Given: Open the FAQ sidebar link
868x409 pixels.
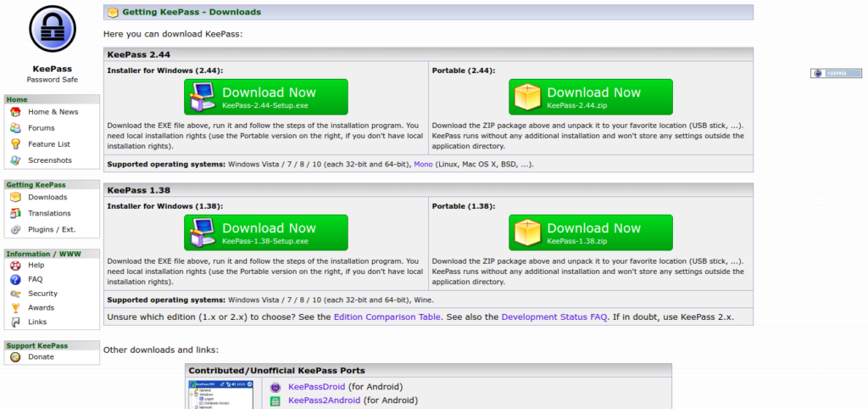Looking at the screenshot, I should point(36,279).
